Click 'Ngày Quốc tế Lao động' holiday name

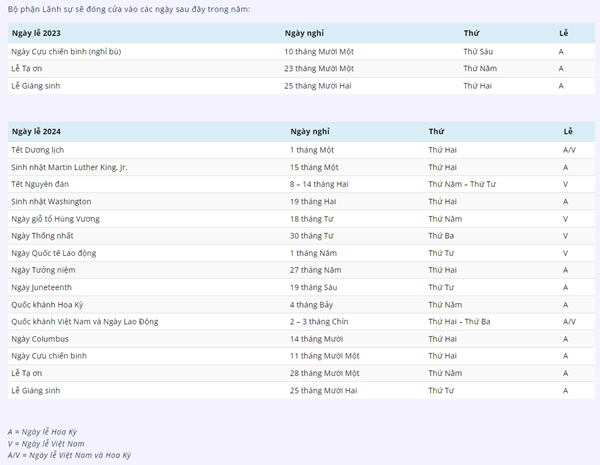54,253
